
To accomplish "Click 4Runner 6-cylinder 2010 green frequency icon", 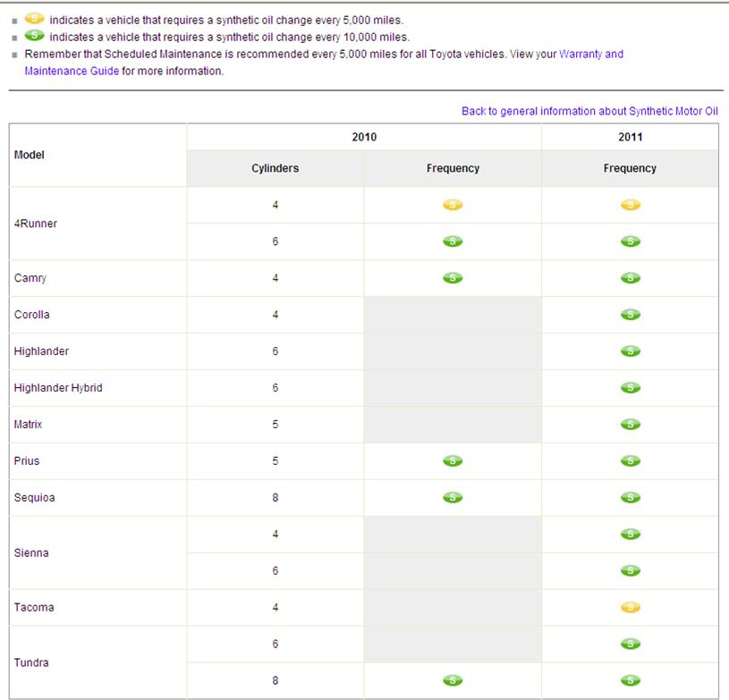I will click(453, 241).
